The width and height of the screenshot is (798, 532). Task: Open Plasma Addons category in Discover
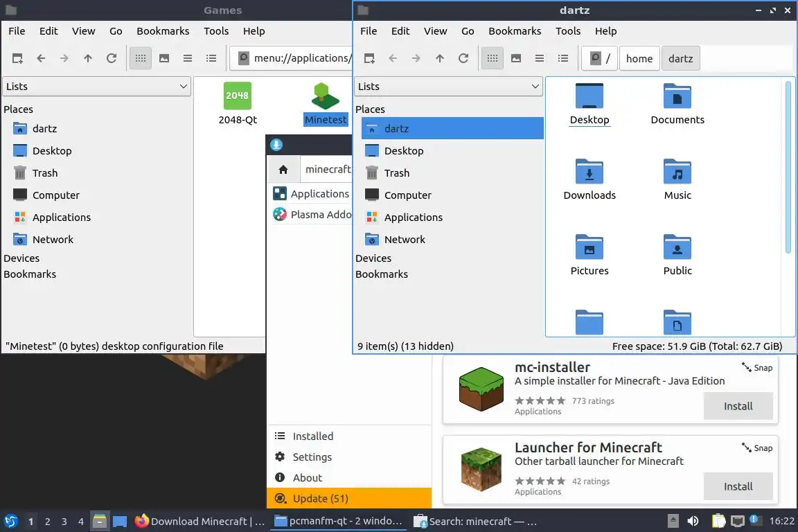pos(310,214)
